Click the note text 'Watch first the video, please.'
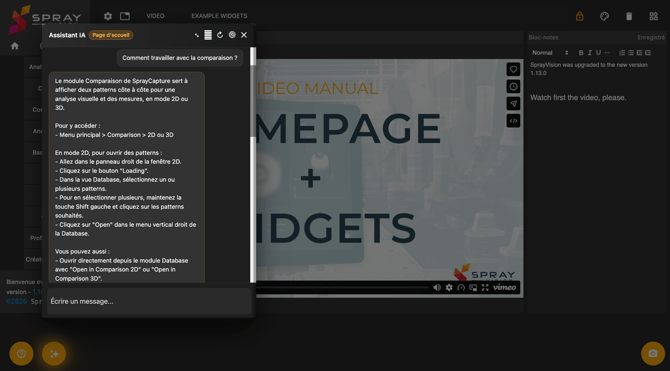Viewport: 670px width, 371px height. [578, 98]
